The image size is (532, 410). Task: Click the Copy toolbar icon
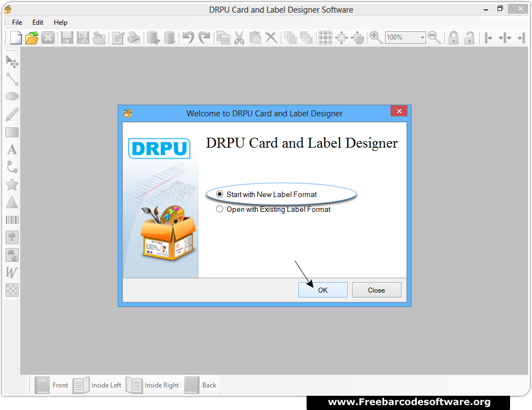click(x=223, y=38)
